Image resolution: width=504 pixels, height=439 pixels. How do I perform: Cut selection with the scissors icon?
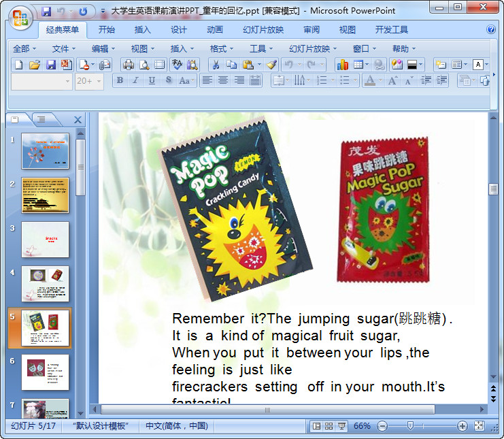(x=216, y=65)
